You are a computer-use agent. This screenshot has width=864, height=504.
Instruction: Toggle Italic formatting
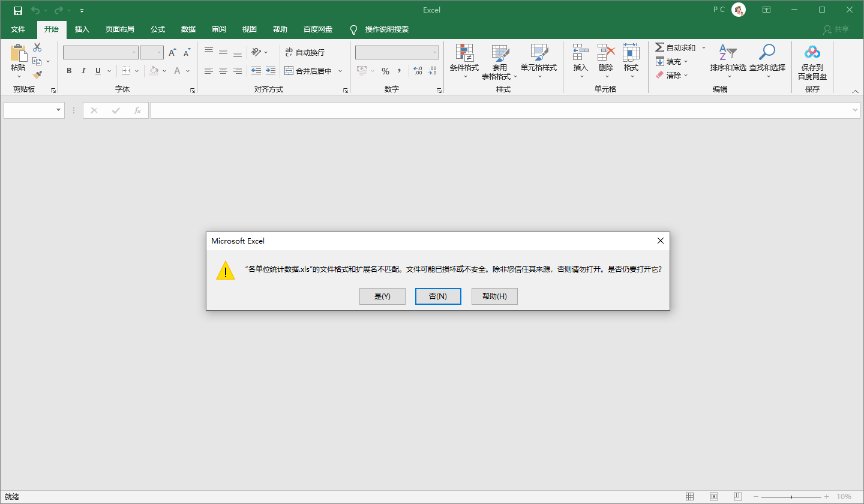click(x=83, y=71)
